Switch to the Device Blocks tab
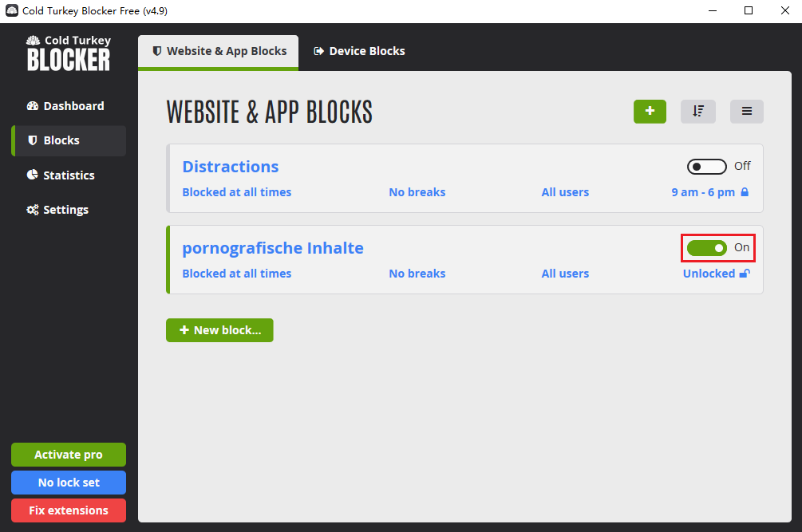The image size is (802, 532). pyautogui.click(x=359, y=51)
